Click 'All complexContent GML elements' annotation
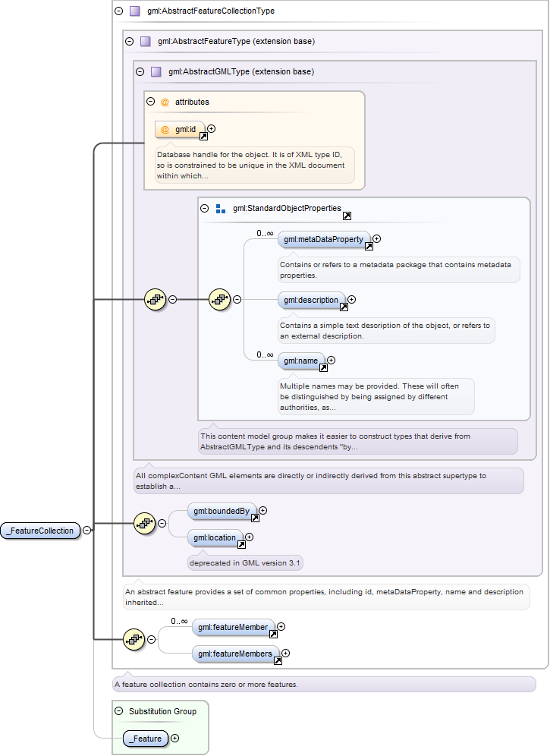Image resolution: width=550 pixels, height=756 pixels. click(x=328, y=480)
